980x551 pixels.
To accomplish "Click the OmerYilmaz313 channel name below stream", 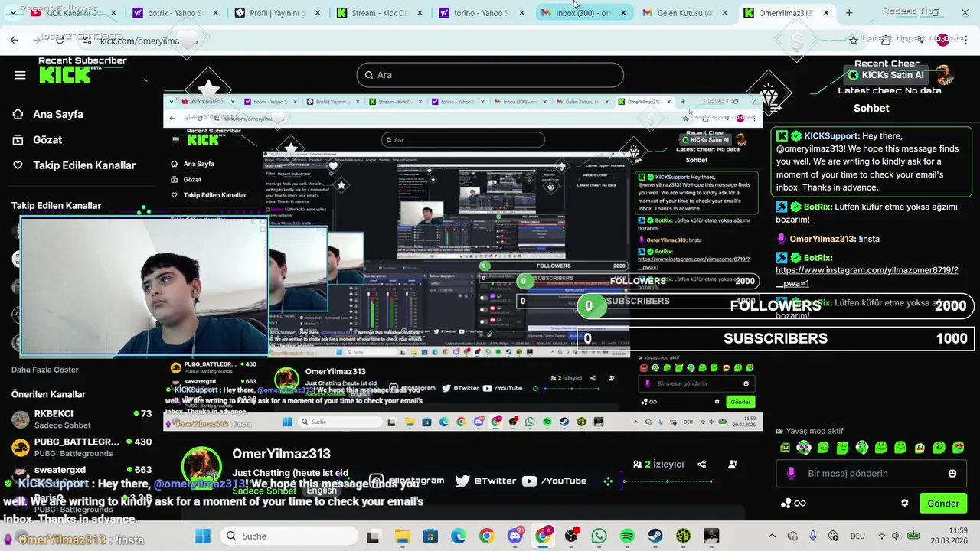I will point(281,454).
